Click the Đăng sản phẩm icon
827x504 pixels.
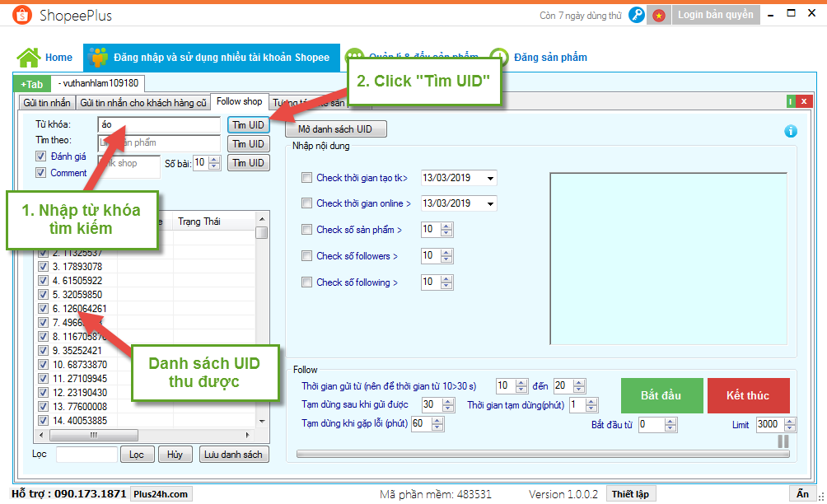(498, 58)
